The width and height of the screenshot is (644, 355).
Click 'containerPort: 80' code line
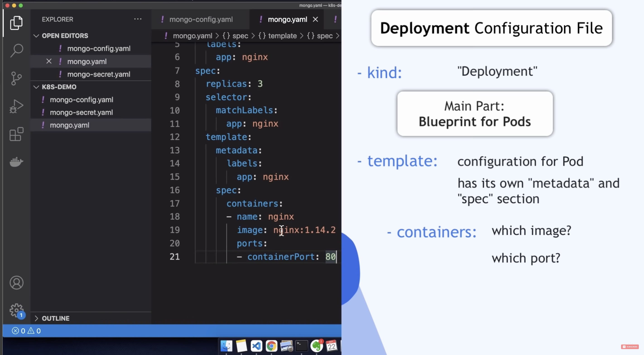(286, 256)
